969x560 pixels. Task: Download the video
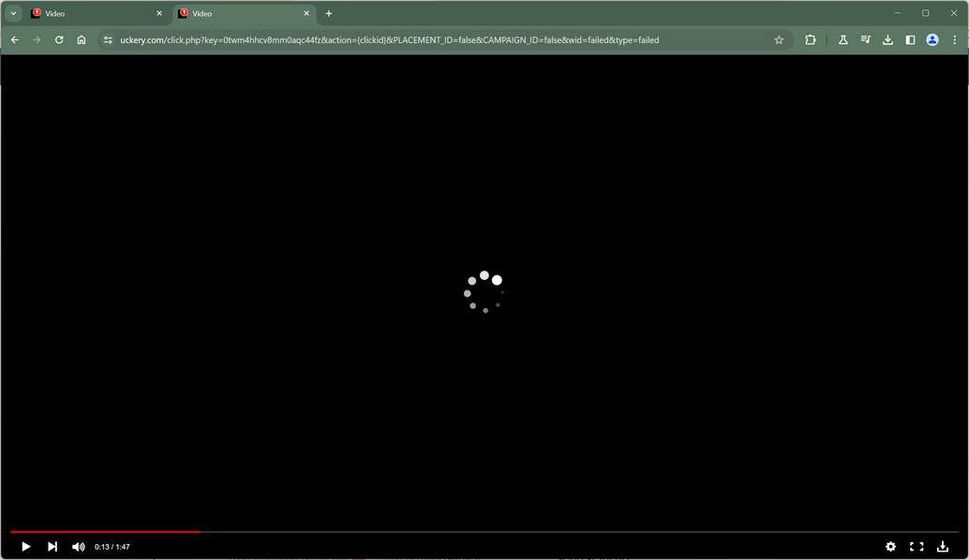point(942,546)
